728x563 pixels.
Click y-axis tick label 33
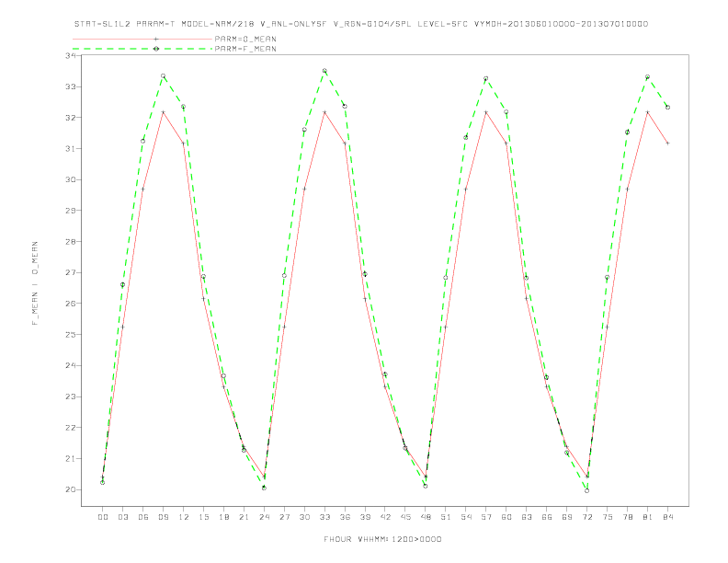[70, 86]
